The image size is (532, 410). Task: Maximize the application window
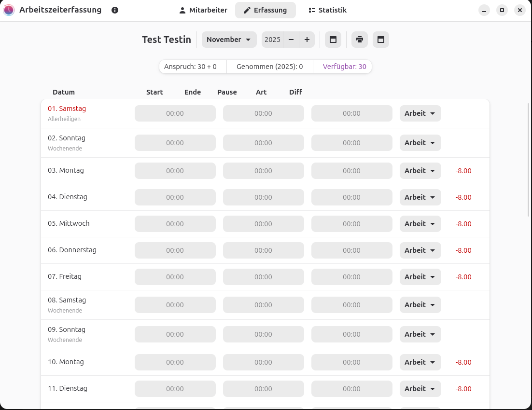click(x=502, y=10)
